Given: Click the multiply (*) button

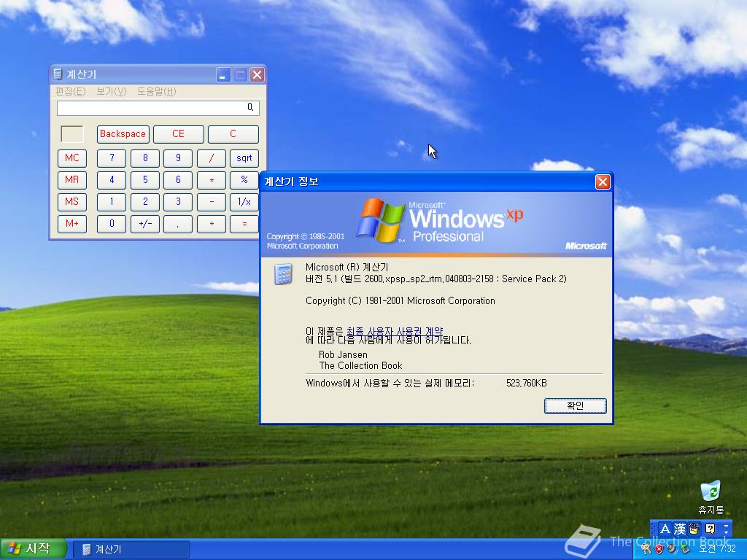Looking at the screenshot, I should coord(211,180).
